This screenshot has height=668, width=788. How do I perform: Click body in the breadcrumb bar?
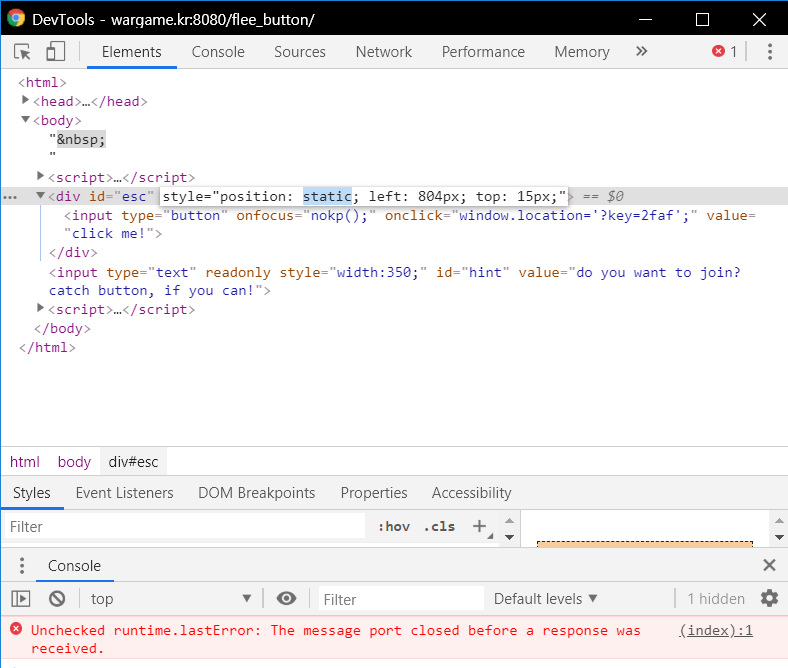(x=74, y=462)
